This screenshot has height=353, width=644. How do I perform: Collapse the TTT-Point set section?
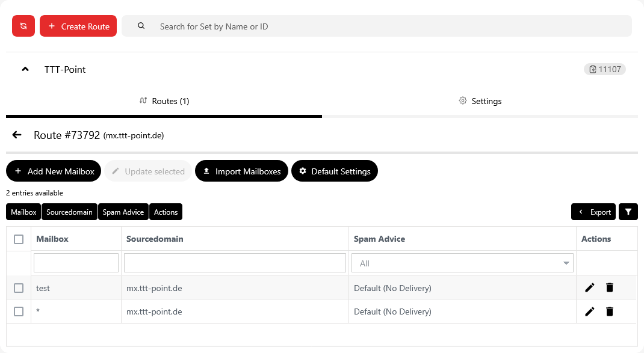(x=25, y=69)
